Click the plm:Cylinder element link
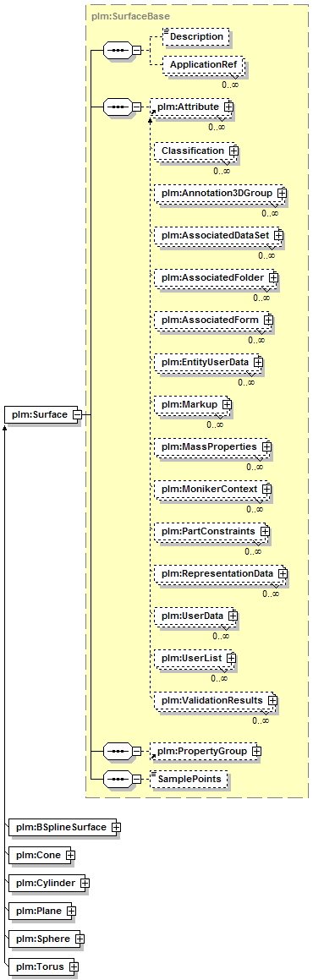Viewport: 313px width, 980px height. pos(46,883)
